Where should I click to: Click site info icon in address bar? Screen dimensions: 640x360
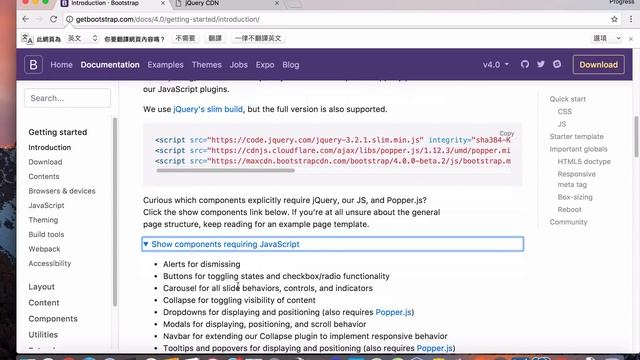69,19
